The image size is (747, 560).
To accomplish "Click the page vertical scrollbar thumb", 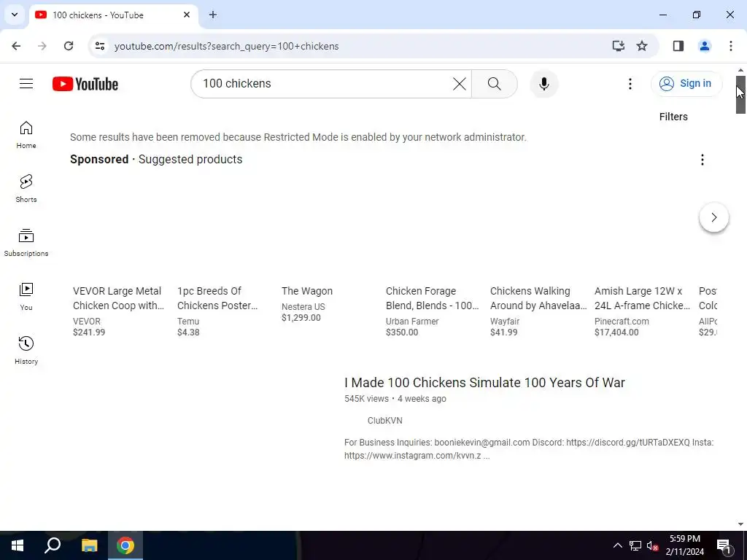I will tap(740, 94).
